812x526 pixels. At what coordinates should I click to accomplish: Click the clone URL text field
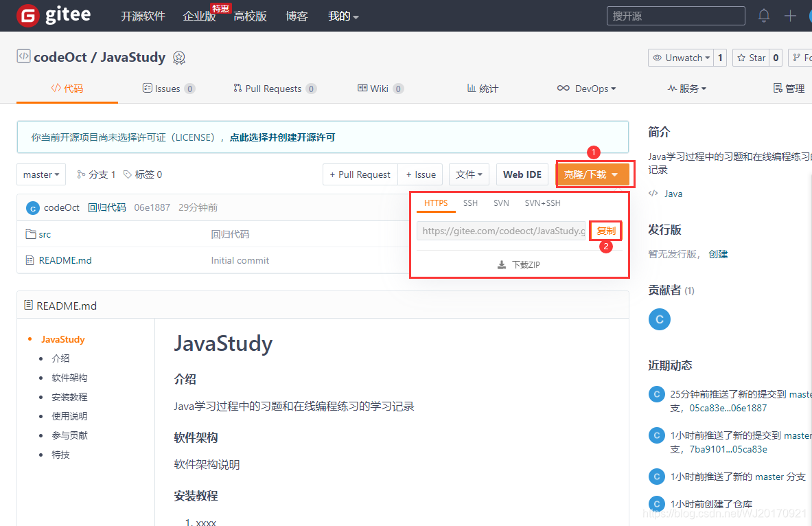point(501,231)
